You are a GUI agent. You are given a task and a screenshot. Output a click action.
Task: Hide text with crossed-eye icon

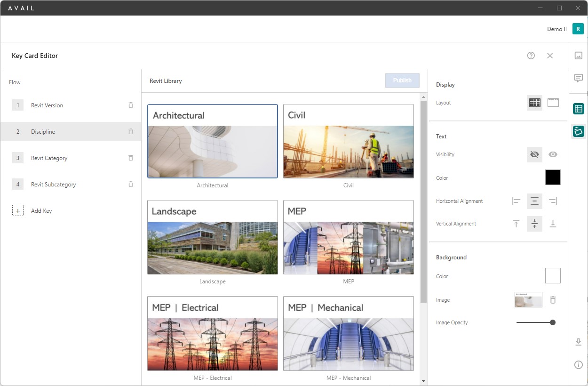coord(534,154)
